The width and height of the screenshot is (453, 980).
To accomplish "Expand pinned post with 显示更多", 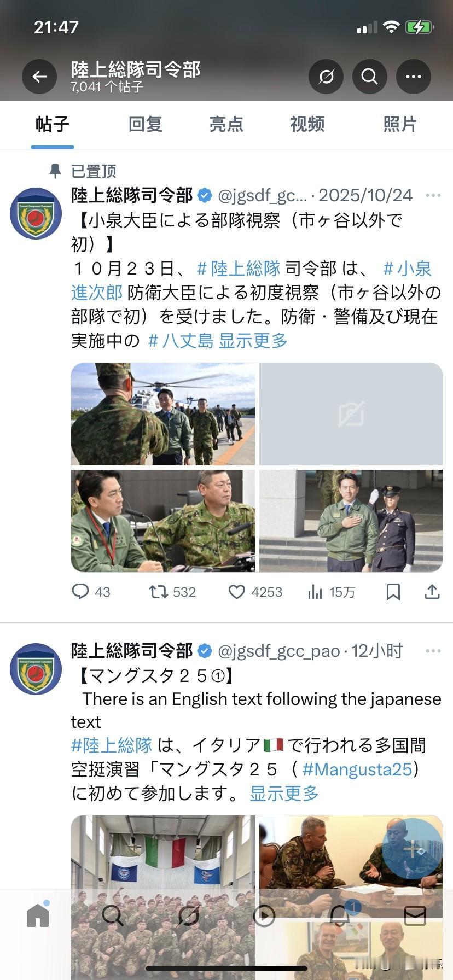I will point(253,341).
